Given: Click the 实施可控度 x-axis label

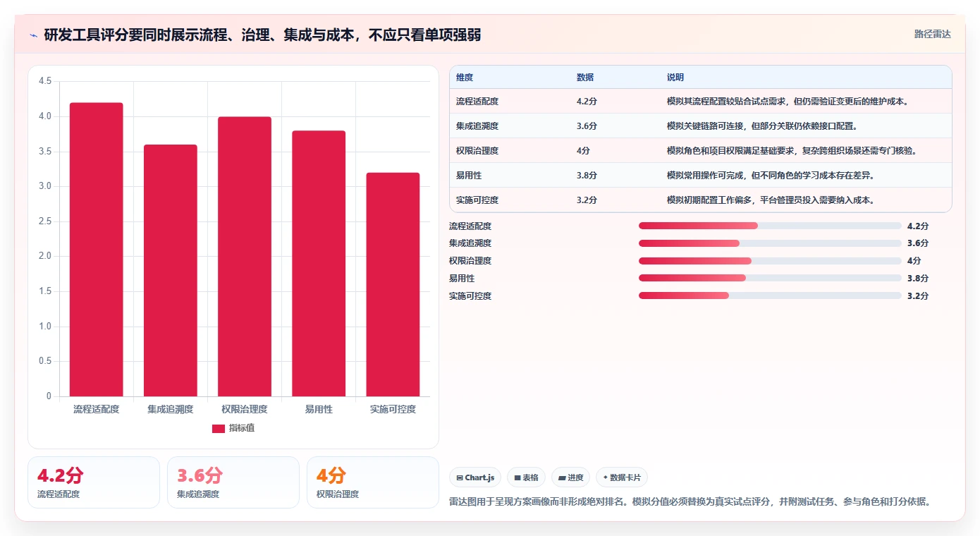Looking at the screenshot, I should pos(393,409).
